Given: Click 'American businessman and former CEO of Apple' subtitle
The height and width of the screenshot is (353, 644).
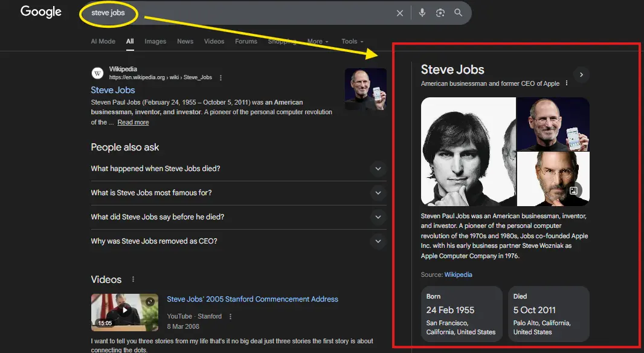Looking at the screenshot, I should (490, 83).
